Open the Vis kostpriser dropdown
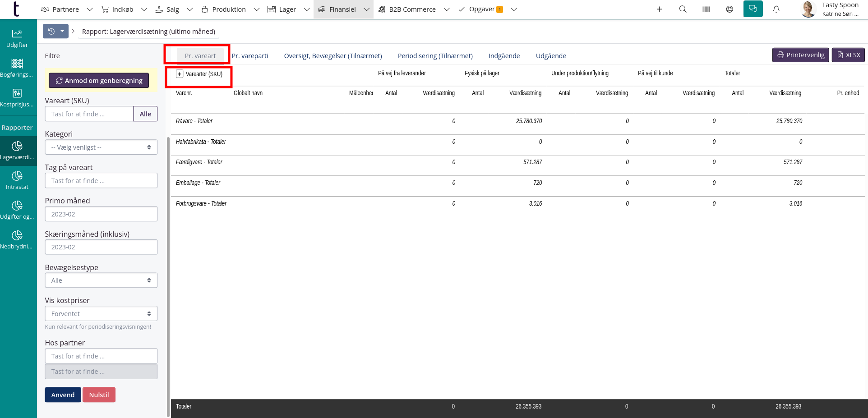868x418 pixels. pyautogui.click(x=101, y=314)
